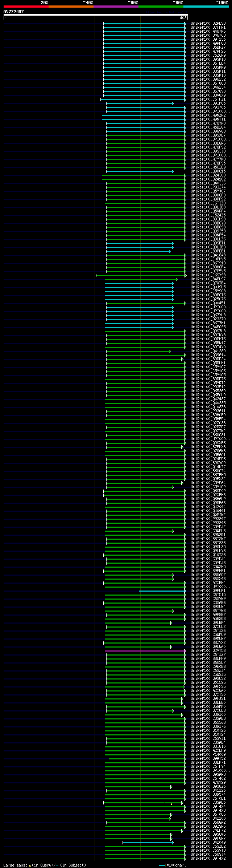
Task: Click the =100char. scale legend
Action: (173, 865)
